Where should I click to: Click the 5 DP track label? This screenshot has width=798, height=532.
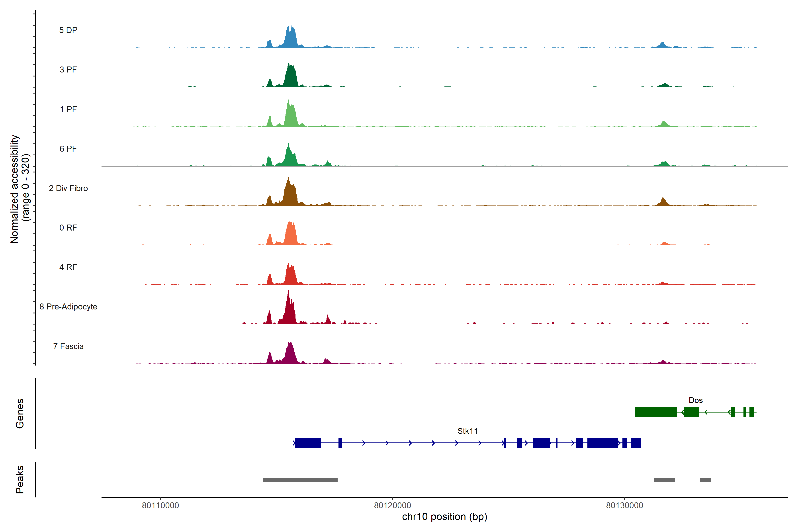(68, 30)
